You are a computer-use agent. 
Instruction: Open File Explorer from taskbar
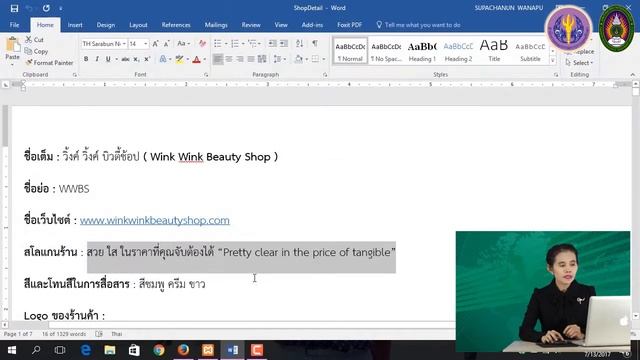(x=110, y=350)
